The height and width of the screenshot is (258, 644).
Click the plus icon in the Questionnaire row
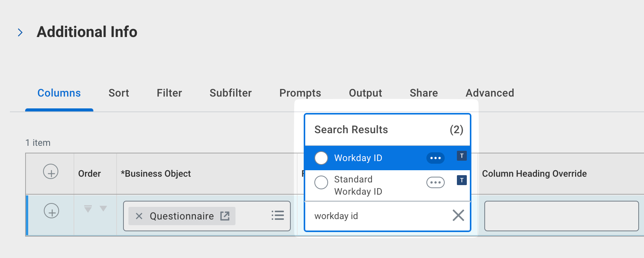point(51,211)
